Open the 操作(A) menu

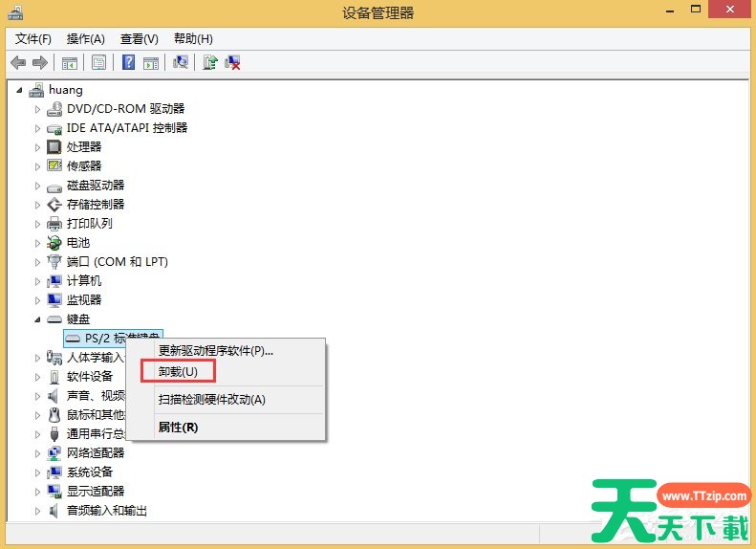(85, 39)
